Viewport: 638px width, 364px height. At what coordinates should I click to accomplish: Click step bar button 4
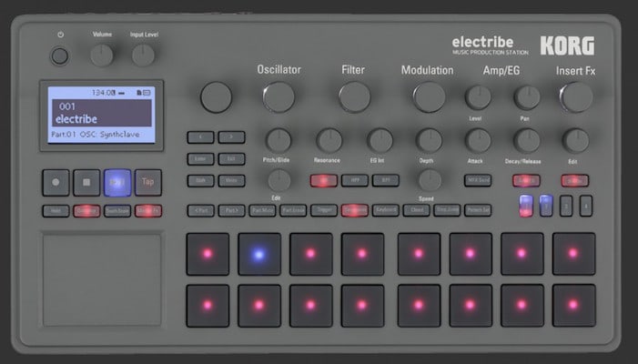(586, 206)
